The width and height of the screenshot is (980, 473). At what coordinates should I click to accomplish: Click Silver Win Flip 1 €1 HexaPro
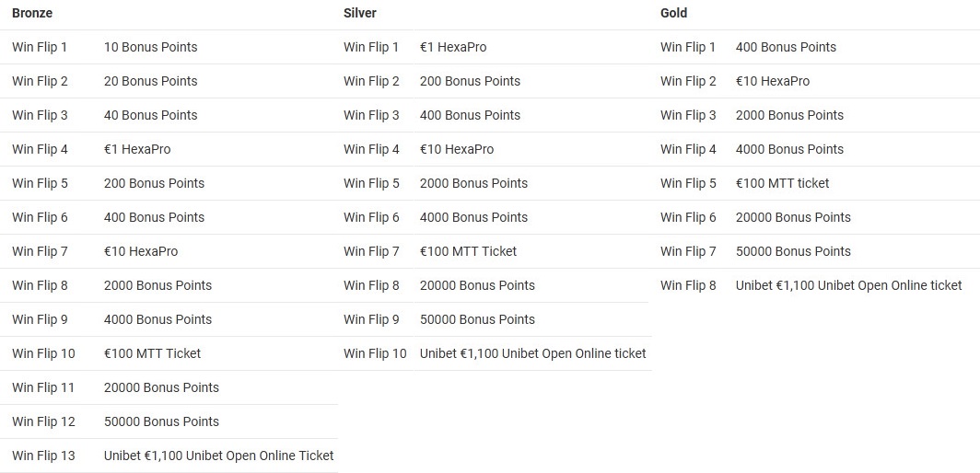click(453, 47)
